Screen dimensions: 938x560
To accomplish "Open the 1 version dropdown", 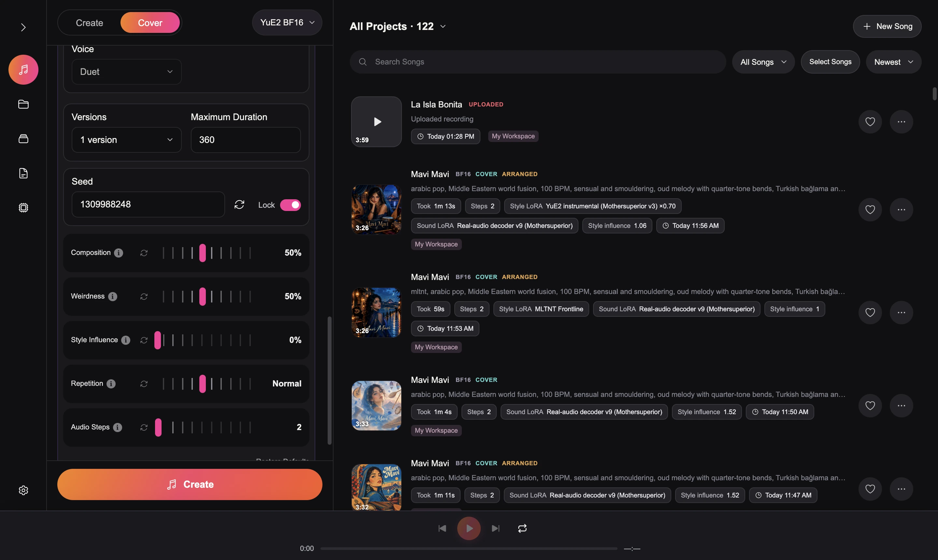I will (x=126, y=140).
